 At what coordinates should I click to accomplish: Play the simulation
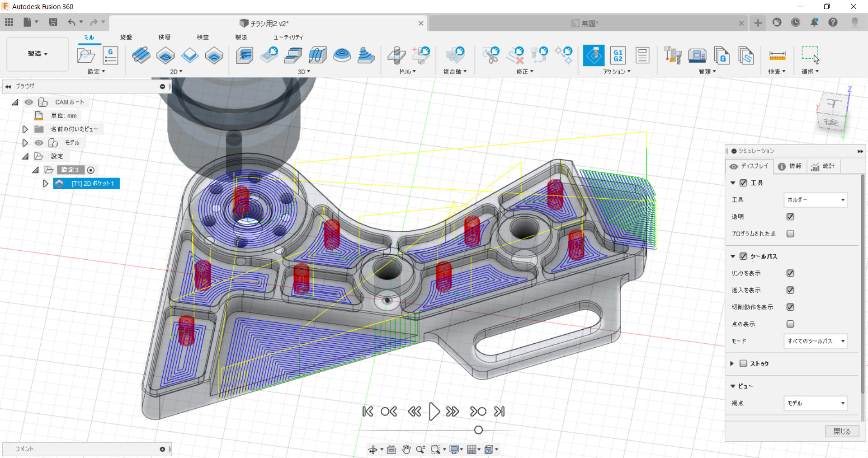pyautogui.click(x=434, y=411)
